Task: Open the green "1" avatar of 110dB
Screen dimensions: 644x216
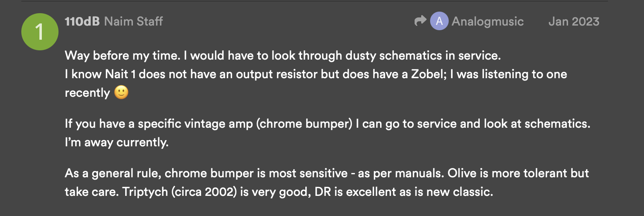Action: pos(40,32)
